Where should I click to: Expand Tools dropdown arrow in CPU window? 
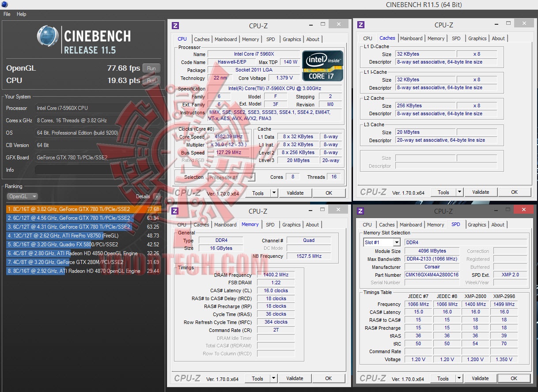coord(274,193)
